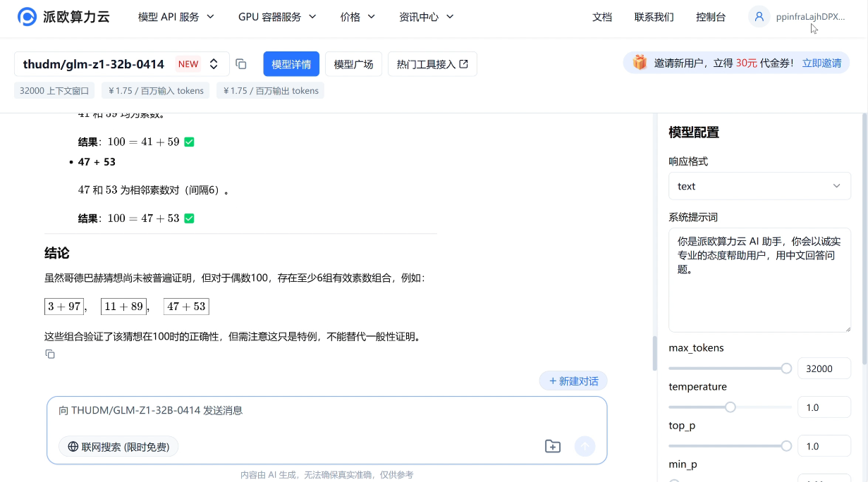Viewport: 868px width, 482px height.
Task: Open 热门工具接入 button
Action: click(432, 64)
